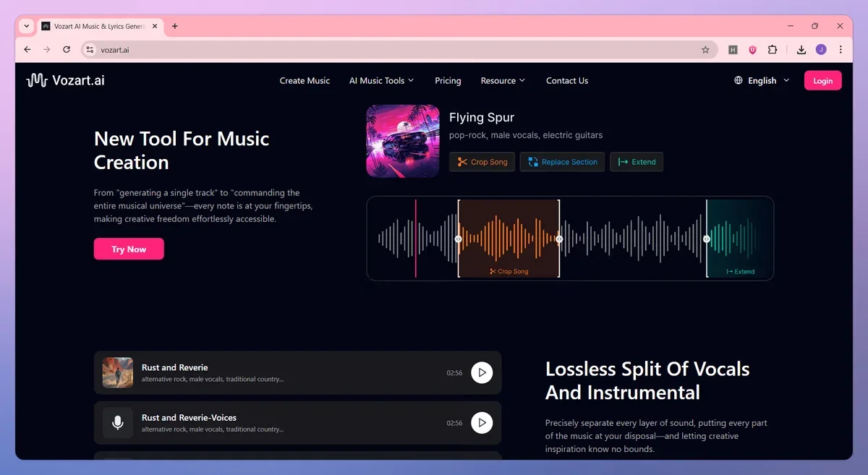Click the Flying Spur album cover thumbnail
This screenshot has height=475, width=868.
pos(403,141)
